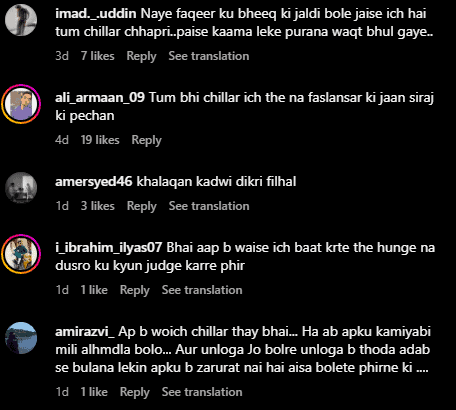See translation of amersyed46's comment
Screen dimensions: 456x410
(209, 206)
